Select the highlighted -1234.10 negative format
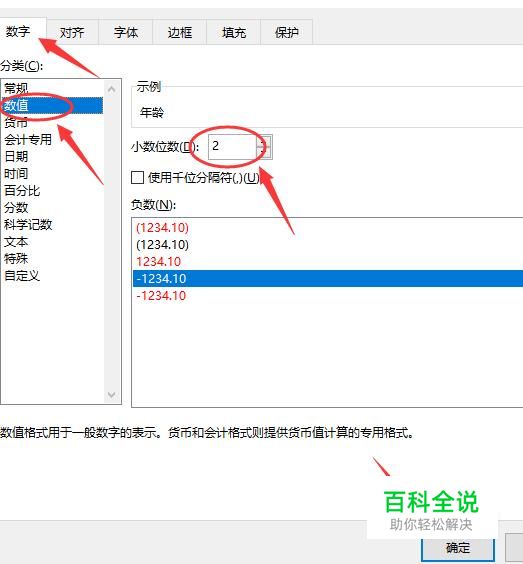Image resolution: width=523 pixels, height=564 pixels. (x=328, y=278)
